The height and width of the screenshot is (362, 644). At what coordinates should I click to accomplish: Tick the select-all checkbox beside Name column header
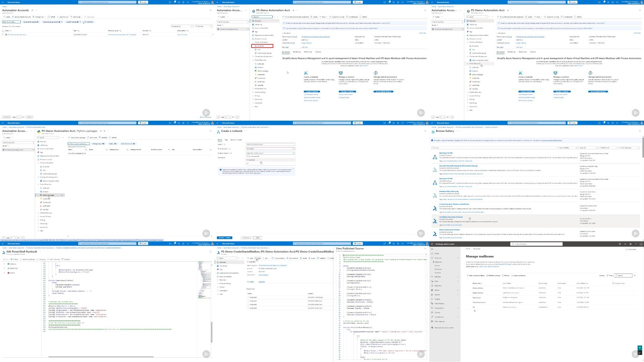point(4,31)
